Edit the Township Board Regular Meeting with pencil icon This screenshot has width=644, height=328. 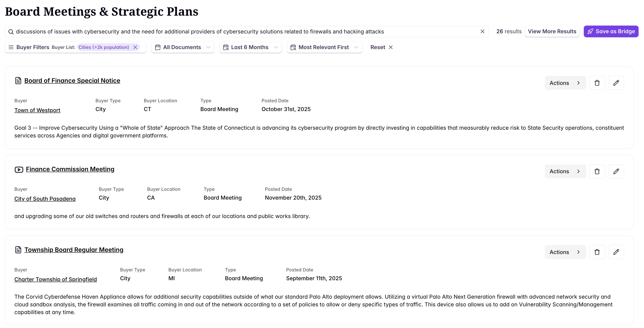click(616, 252)
